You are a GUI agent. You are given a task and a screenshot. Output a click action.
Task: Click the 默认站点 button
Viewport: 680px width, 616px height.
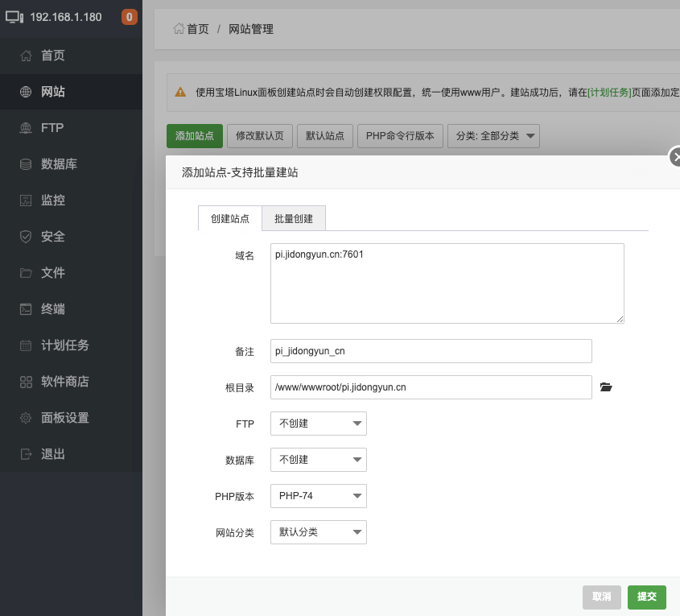tap(325, 136)
